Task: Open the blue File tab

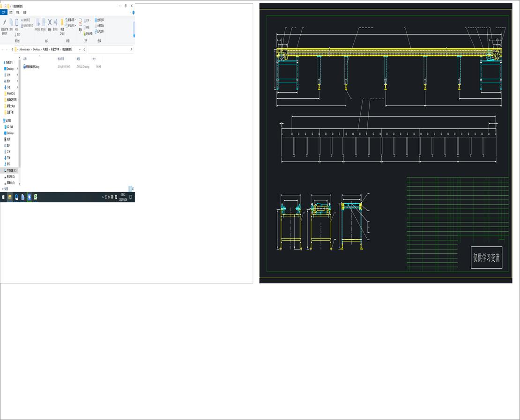Action: click(4, 13)
